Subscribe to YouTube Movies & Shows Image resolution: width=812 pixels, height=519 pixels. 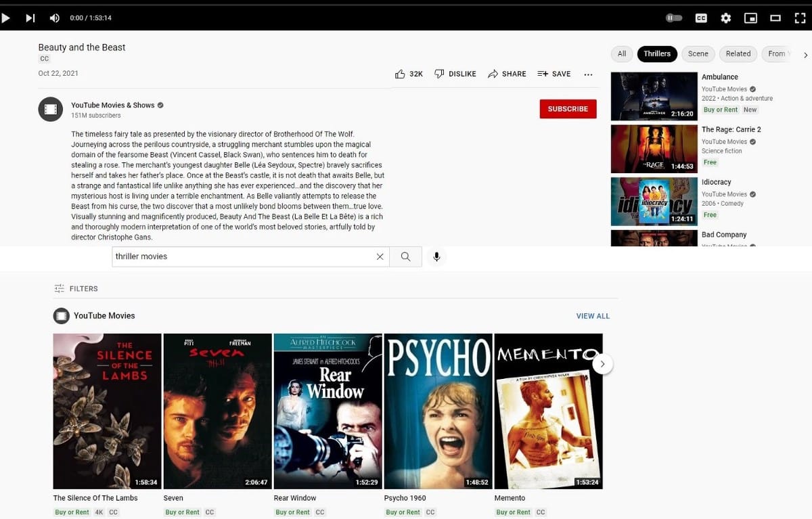click(x=568, y=108)
